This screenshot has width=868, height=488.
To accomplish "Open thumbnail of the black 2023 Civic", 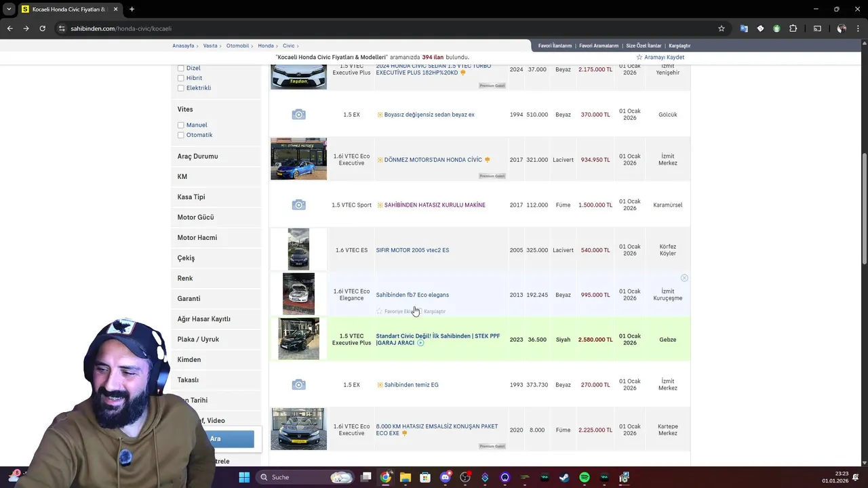I will (x=298, y=339).
